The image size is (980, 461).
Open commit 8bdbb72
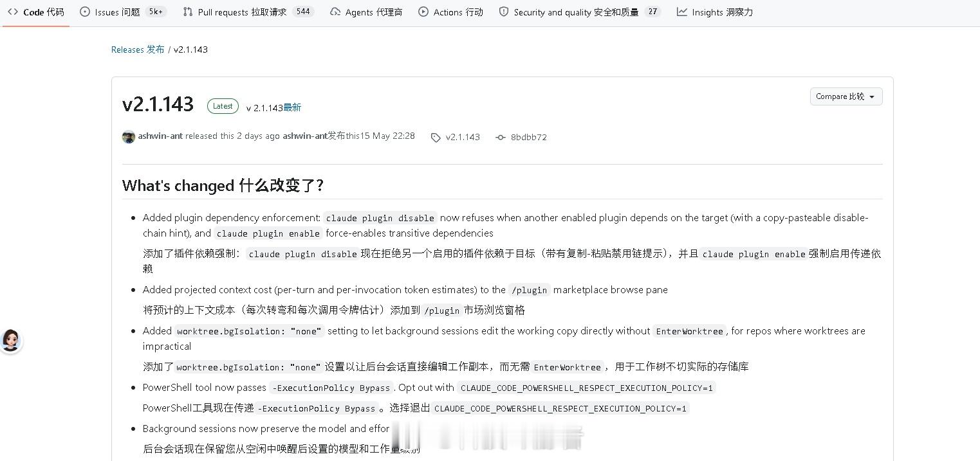click(529, 137)
